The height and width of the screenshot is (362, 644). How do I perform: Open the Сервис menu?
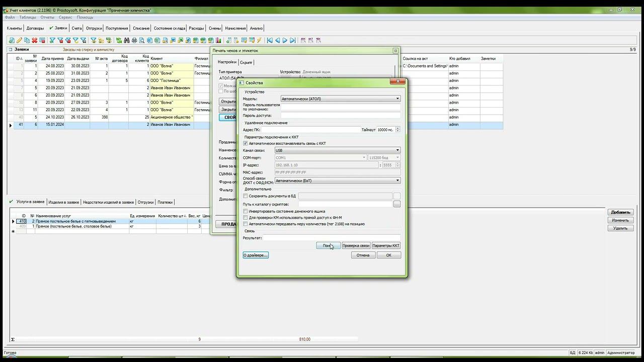click(x=65, y=18)
